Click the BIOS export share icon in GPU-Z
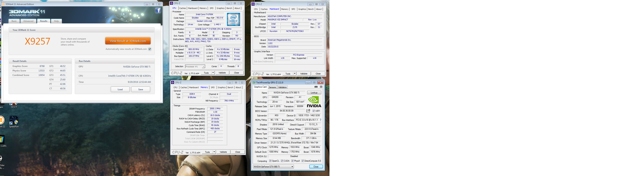Image resolution: width=644 pixels, height=176 pixels. 308,111
